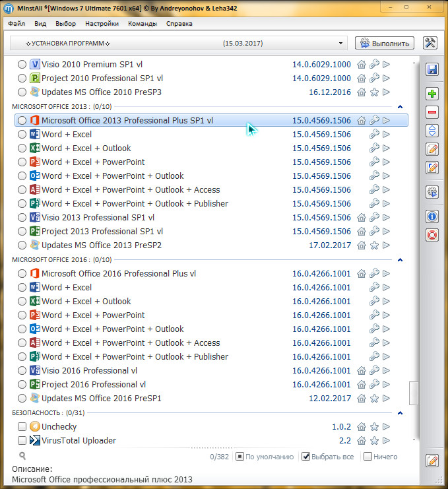Click play arrow for Visio 2016 Professional row

pyautogui.click(x=386, y=370)
